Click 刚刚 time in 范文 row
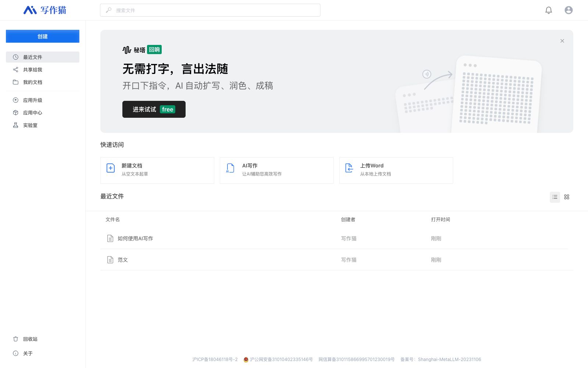Viewport: 588px width, 368px height. 436,260
